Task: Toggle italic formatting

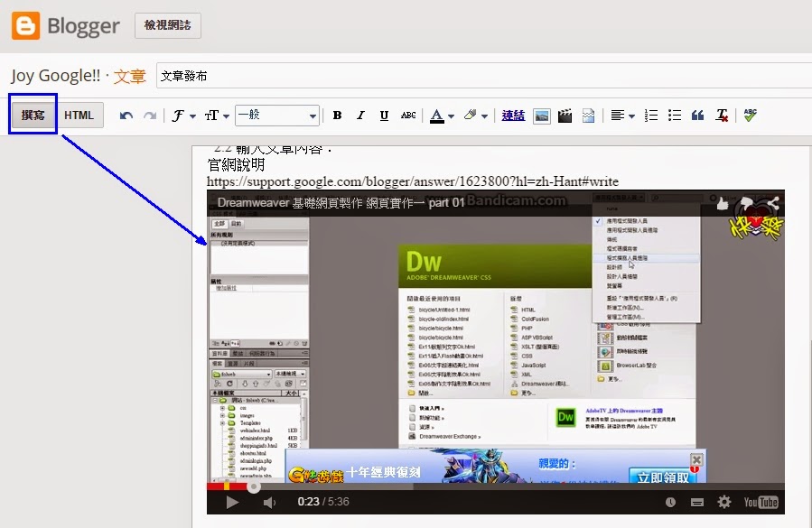Action: 360,116
